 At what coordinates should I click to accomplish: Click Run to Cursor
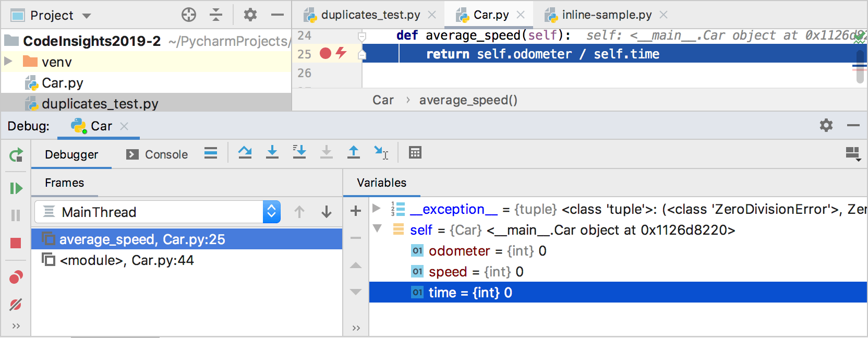coord(381,152)
